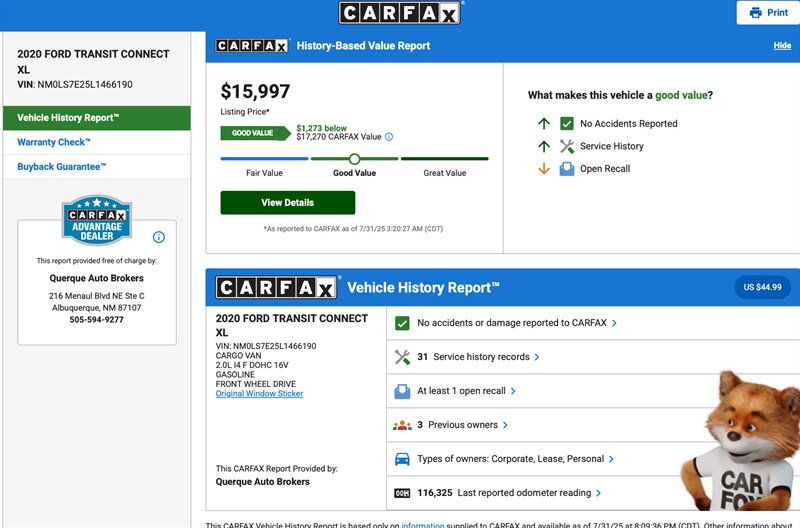This screenshot has width=800, height=528.
Task: Click the odometer icon beside 116,325
Action: pos(402,493)
